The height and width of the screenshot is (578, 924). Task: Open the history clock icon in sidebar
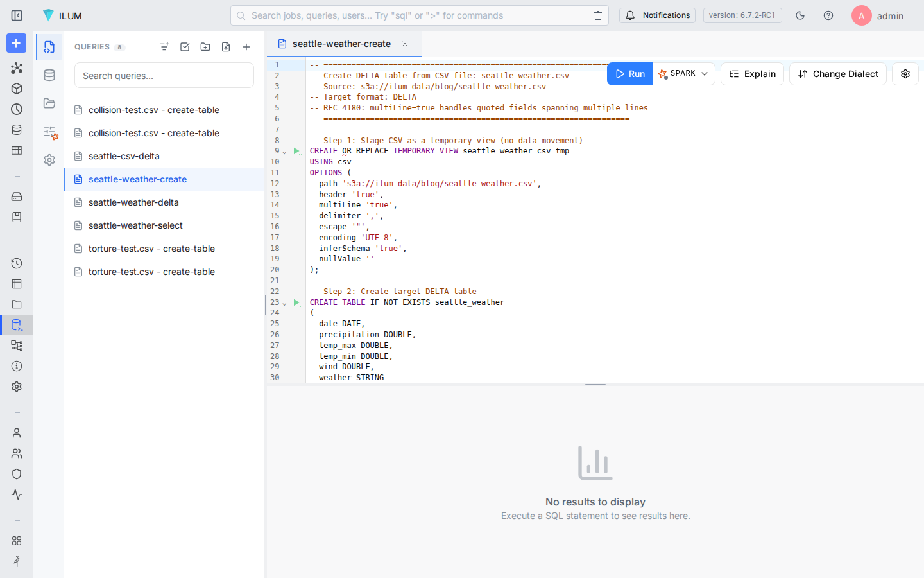(x=17, y=263)
